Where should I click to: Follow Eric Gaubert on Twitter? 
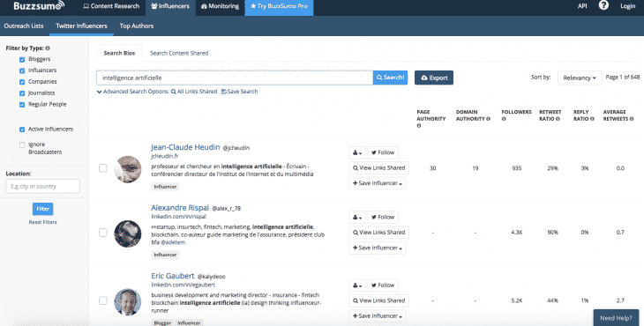pyautogui.click(x=383, y=285)
